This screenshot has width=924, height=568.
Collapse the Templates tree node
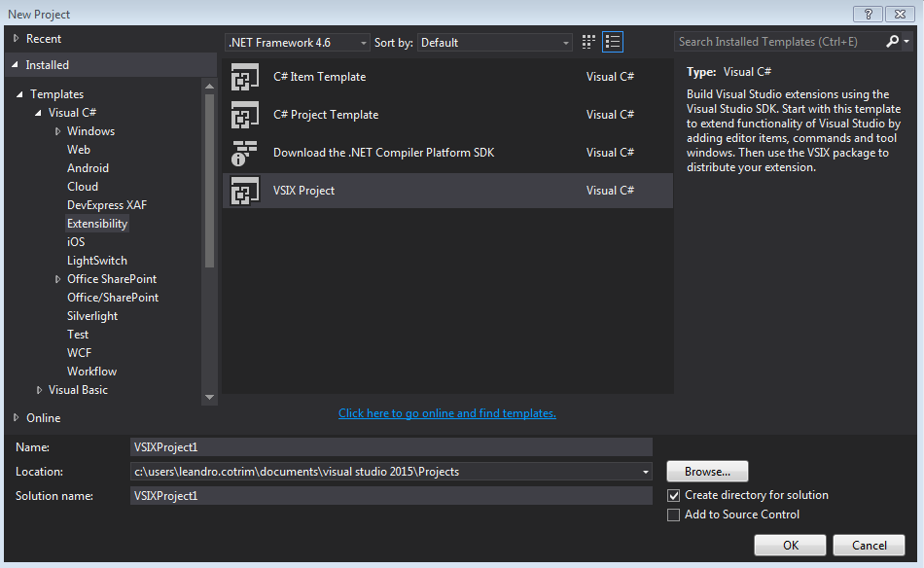20,94
